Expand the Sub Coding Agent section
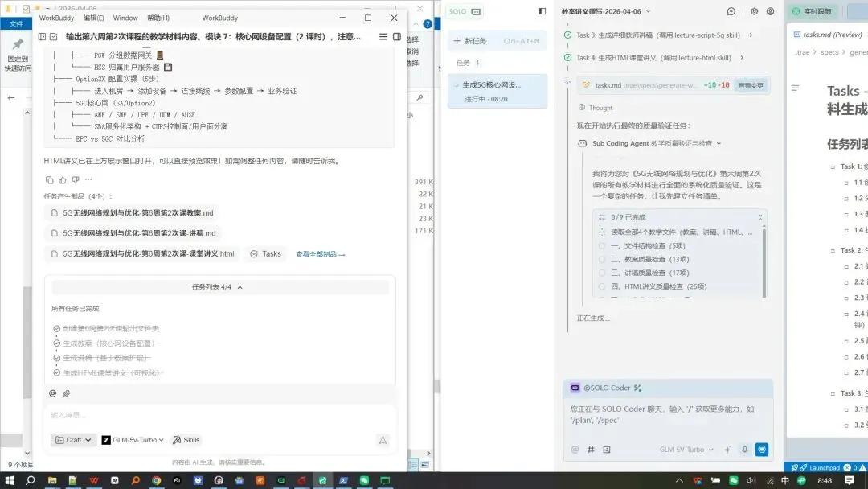Screen dimensions: 868x489 719,143
